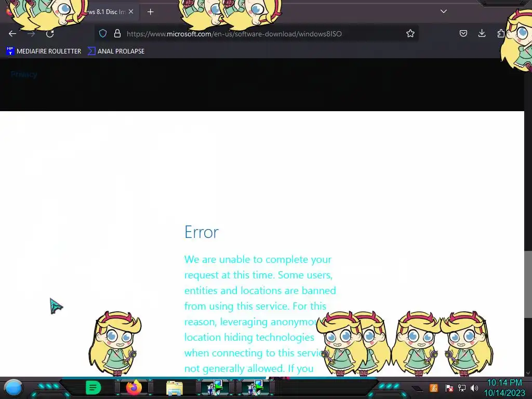
Task: Click the line 'location hiding technologies'
Action: 249,337
